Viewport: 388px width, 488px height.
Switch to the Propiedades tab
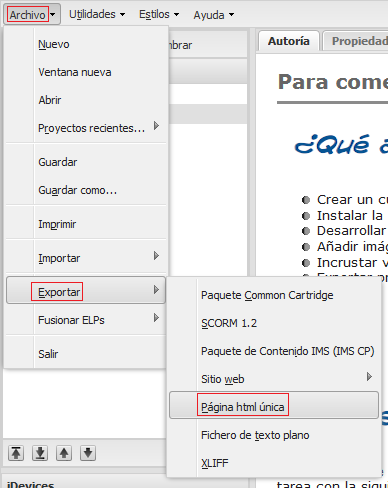(355, 41)
